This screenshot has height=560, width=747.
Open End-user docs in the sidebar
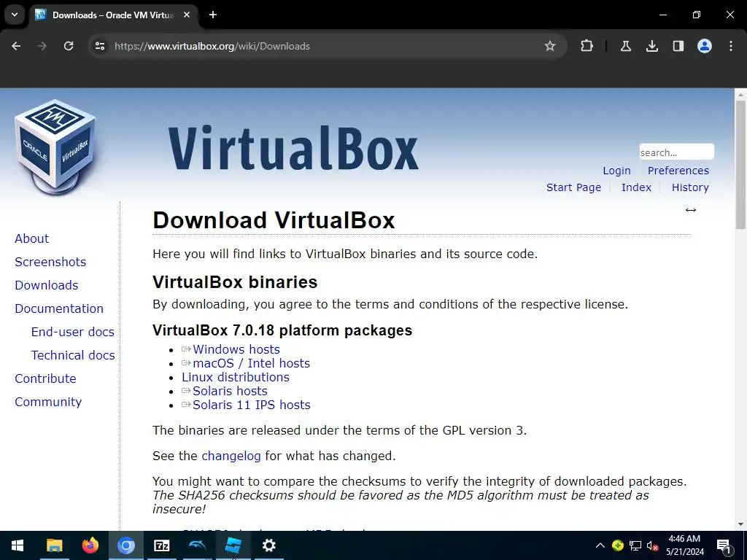click(73, 332)
